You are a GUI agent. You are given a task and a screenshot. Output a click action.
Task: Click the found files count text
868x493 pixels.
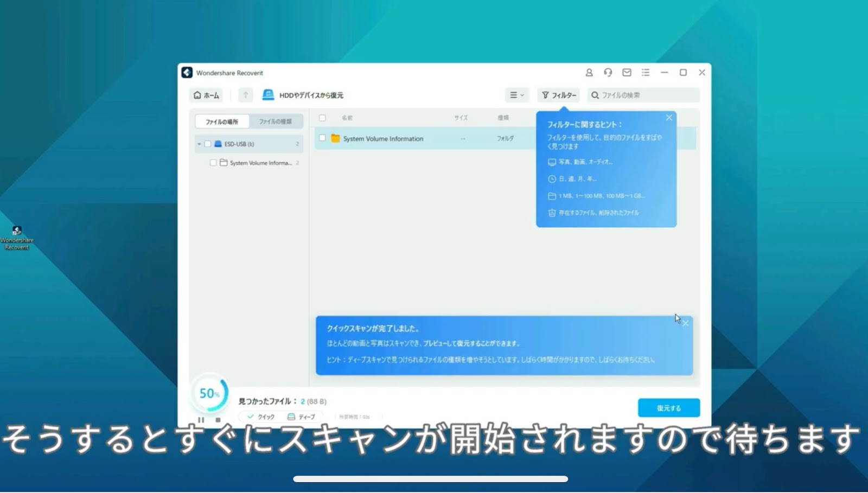click(283, 401)
